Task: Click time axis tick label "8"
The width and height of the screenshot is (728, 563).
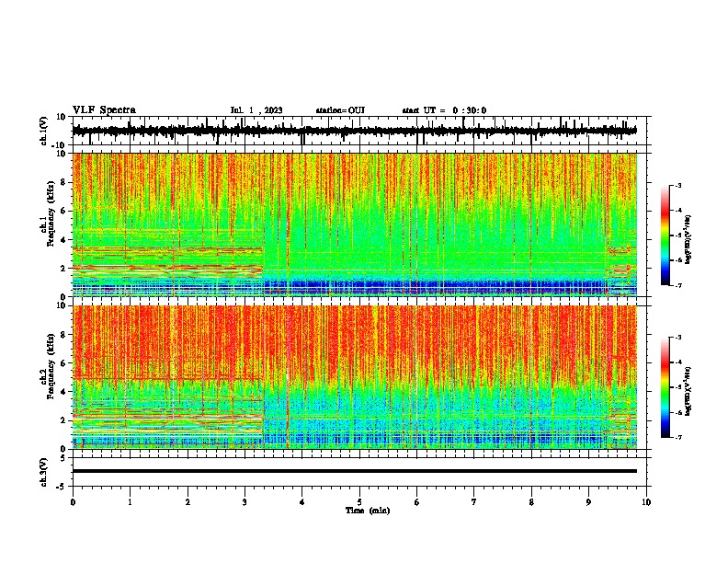Action: [531, 502]
